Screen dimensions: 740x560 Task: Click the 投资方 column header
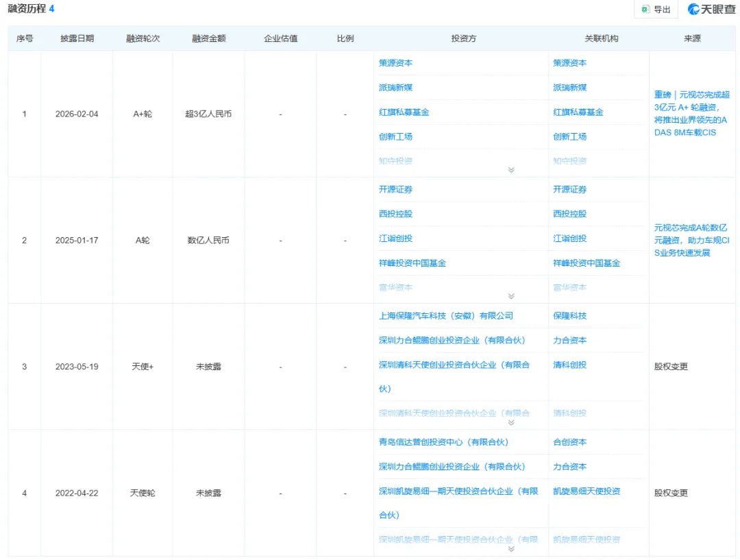[463, 38]
